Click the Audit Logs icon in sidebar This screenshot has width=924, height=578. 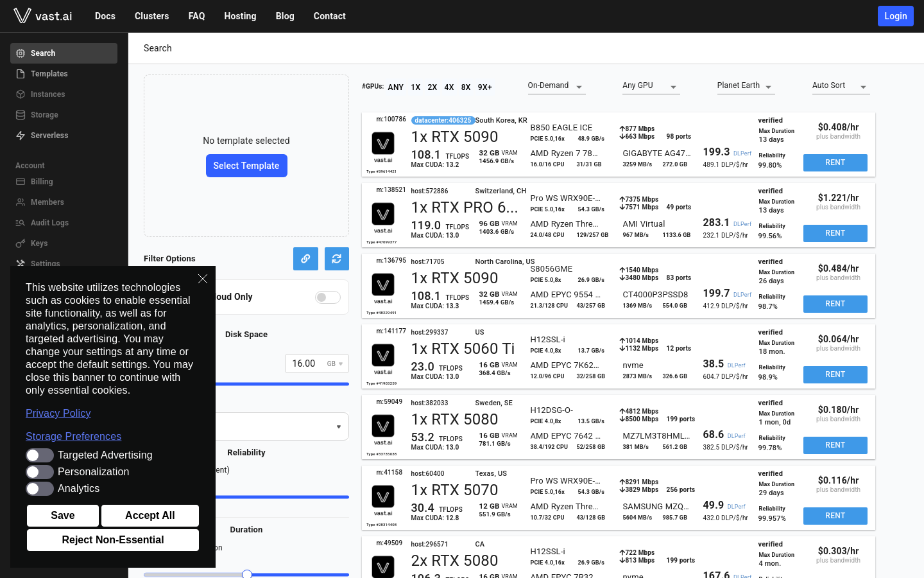pos(21,223)
